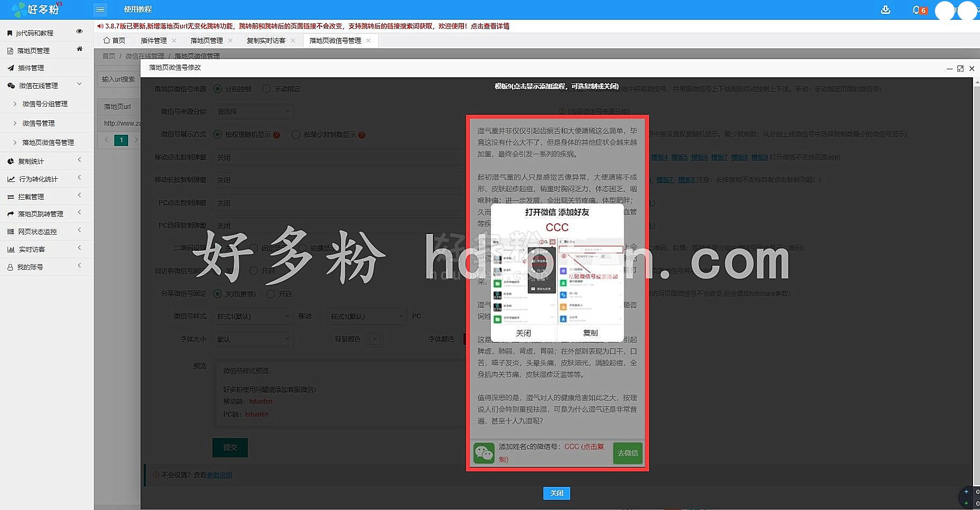Click the paper plane icon for 插件管理
Screen dimensions: 980x510
[x=11, y=68]
